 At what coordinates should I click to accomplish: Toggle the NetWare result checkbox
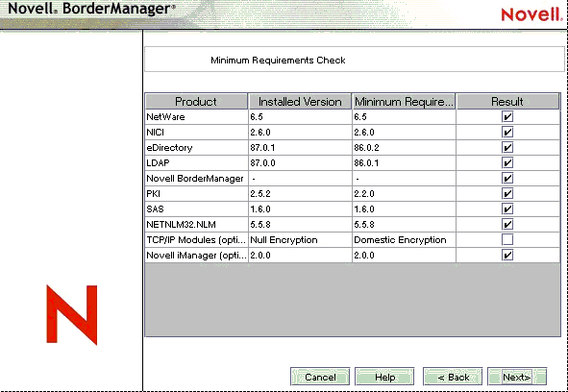click(507, 116)
